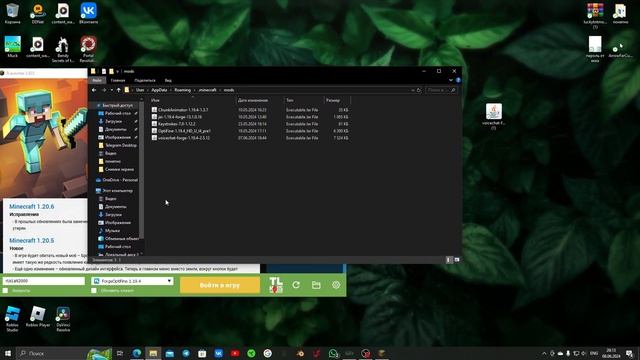This screenshot has width=640, height=360.
Task: Focus the Explorer search box
Action: (441, 90)
